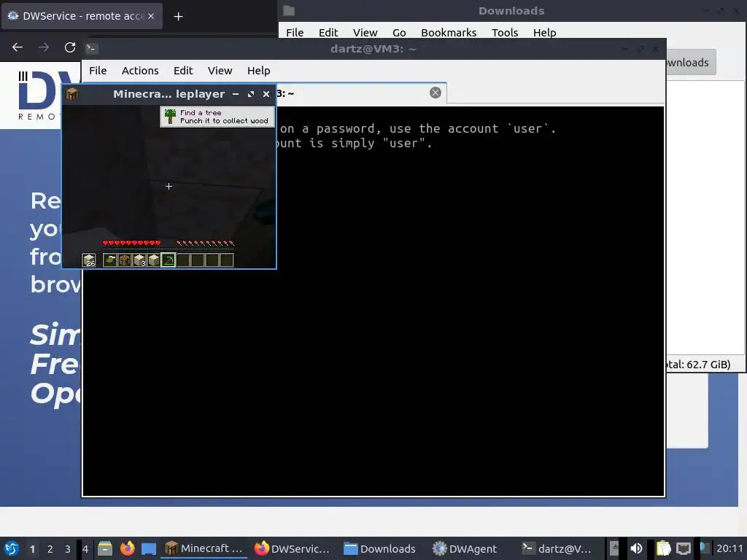Open the terminal View menu
The height and width of the screenshot is (560, 747).
click(x=220, y=71)
